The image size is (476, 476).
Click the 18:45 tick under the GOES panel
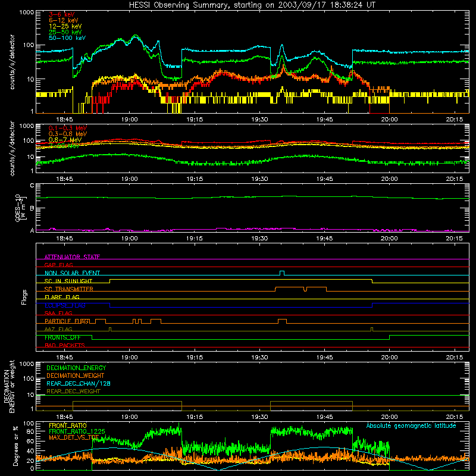pos(65,239)
